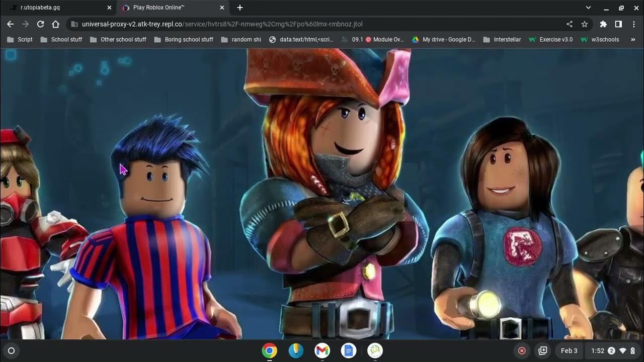This screenshot has height=362, width=644.
Task: Click the Wi-Fi status icon
Action: pos(623,351)
